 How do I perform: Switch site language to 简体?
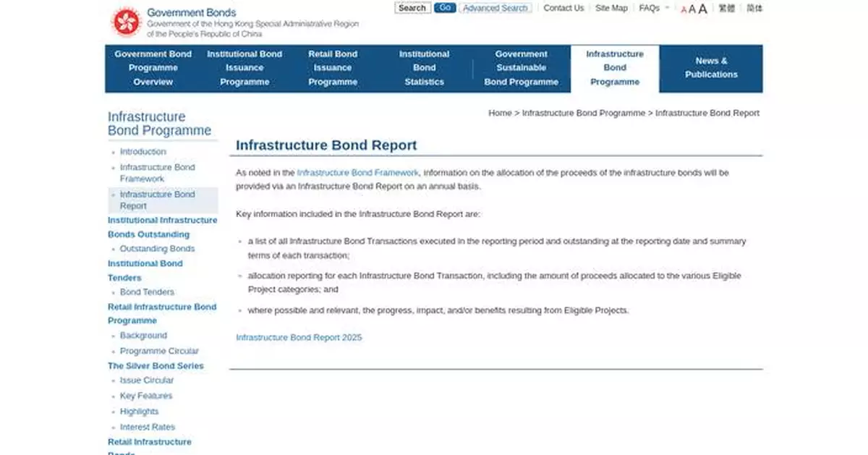pyautogui.click(x=754, y=8)
